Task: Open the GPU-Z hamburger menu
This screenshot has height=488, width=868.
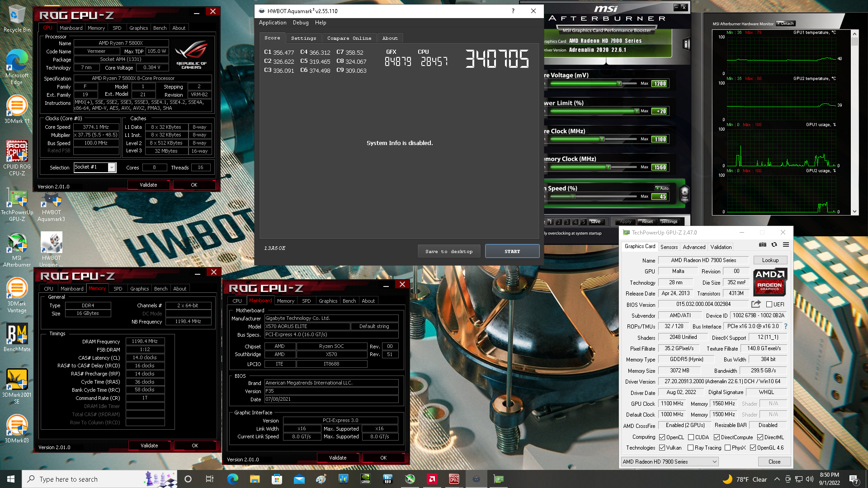Action: pos(786,244)
